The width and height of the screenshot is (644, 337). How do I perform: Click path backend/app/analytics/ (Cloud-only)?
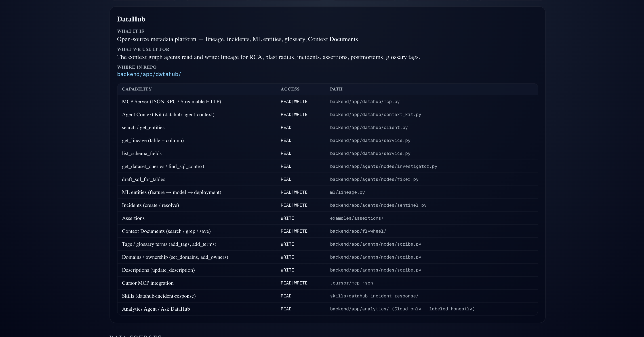tap(402, 309)
